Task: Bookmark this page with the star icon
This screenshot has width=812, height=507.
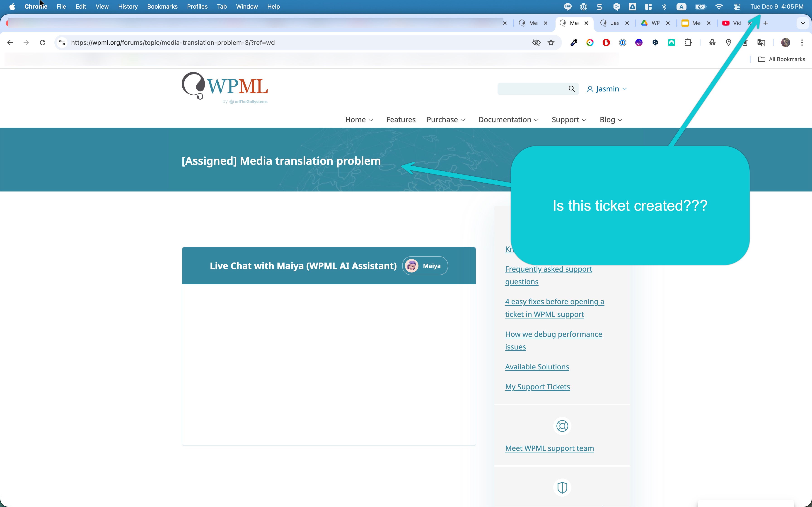Action: click(x=551, y=43)
